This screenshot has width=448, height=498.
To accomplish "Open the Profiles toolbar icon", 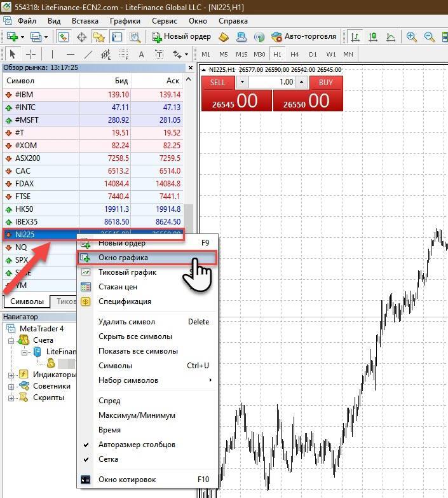I will click(x=36, y=37).
